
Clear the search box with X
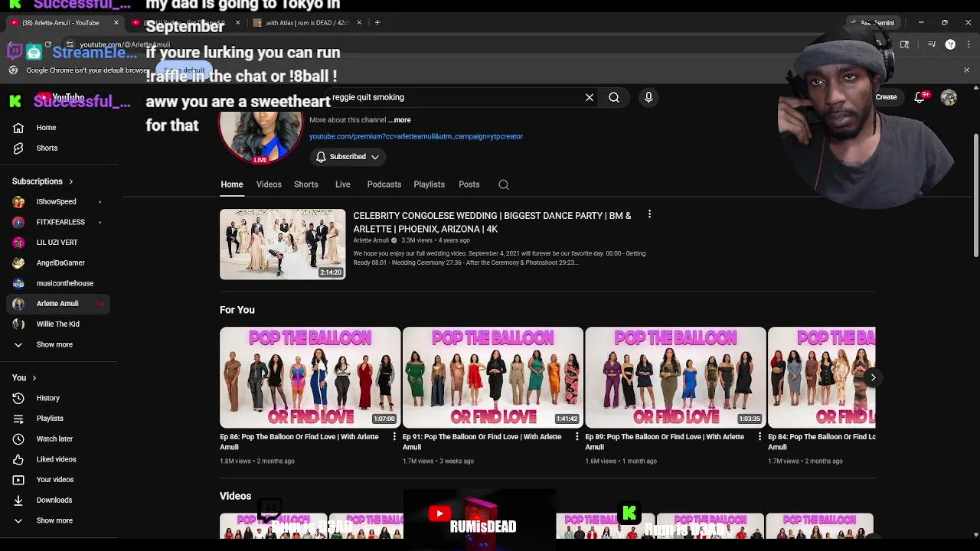(590, 98)
